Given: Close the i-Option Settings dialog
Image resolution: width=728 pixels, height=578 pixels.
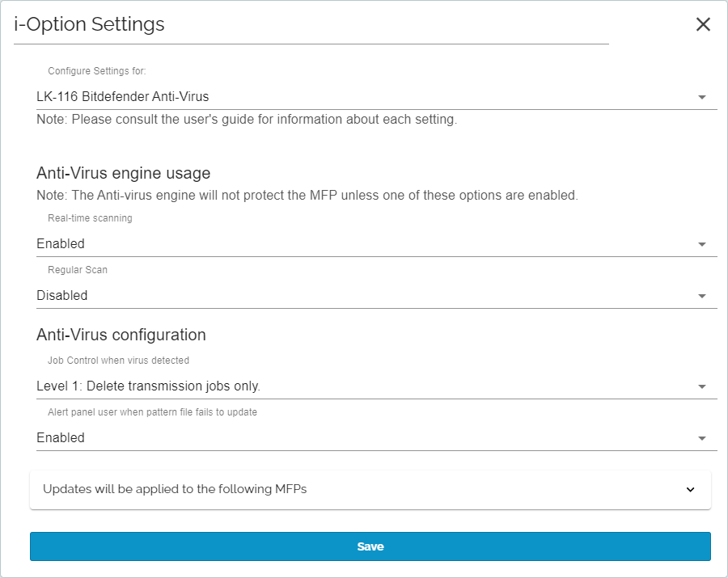Looking at the screenshot, I should pyautogui.click(x=703, y=24).
